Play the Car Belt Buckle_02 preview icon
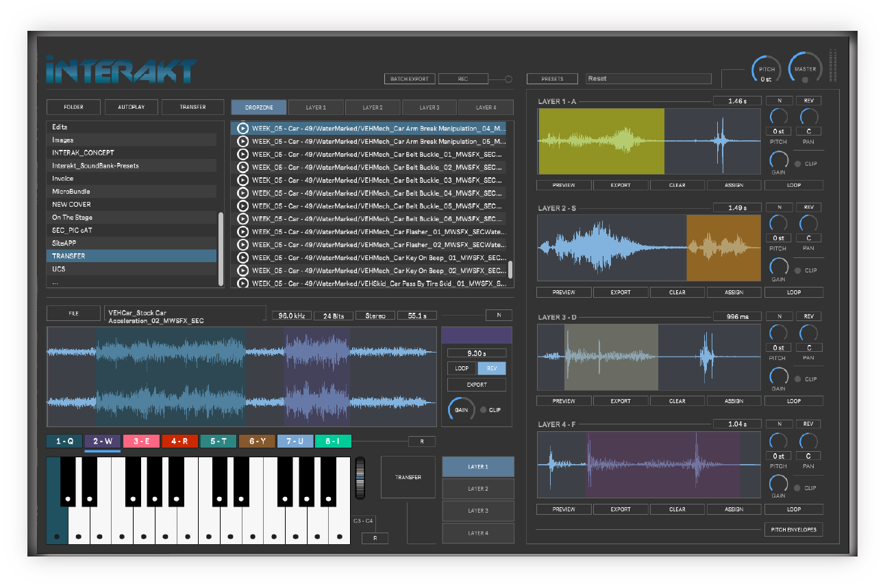The width and height of the screenshot is (885, 588). pyautogui.click(x=242, y=167)
